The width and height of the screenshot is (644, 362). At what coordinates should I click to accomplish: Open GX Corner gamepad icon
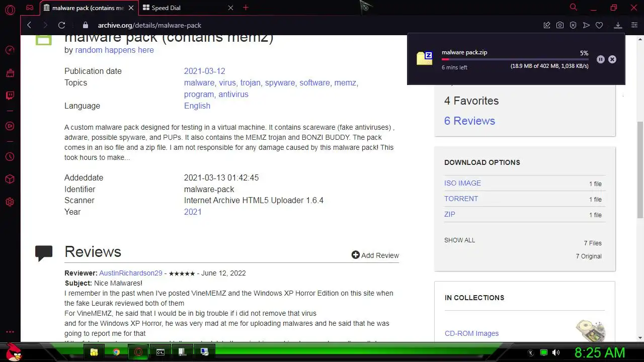(30, 8)
